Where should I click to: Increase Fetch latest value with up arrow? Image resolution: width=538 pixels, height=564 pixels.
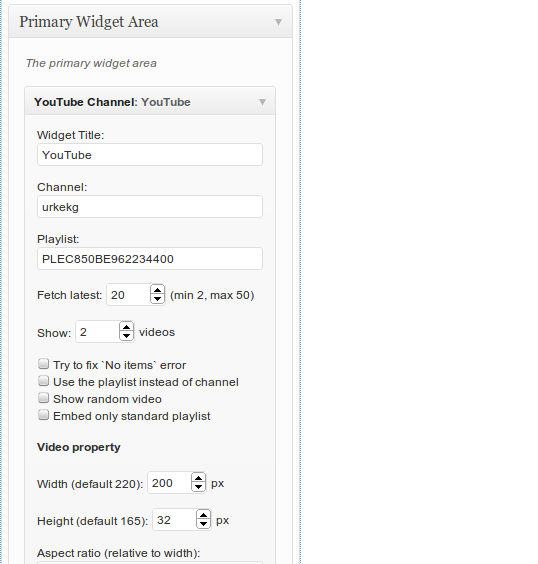(157, 290)
